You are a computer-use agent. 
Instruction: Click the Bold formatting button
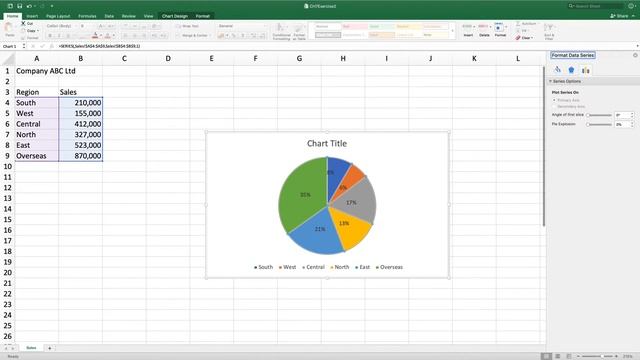tap(50, 36)
